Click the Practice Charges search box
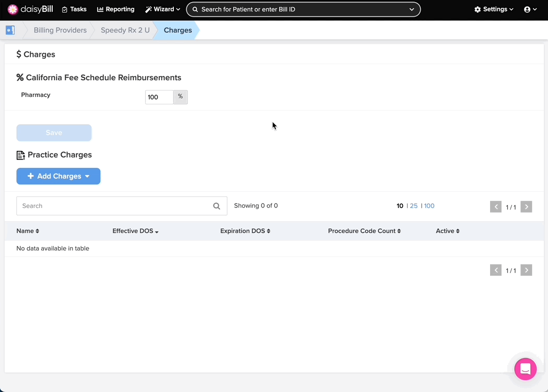 click(122, 206)
